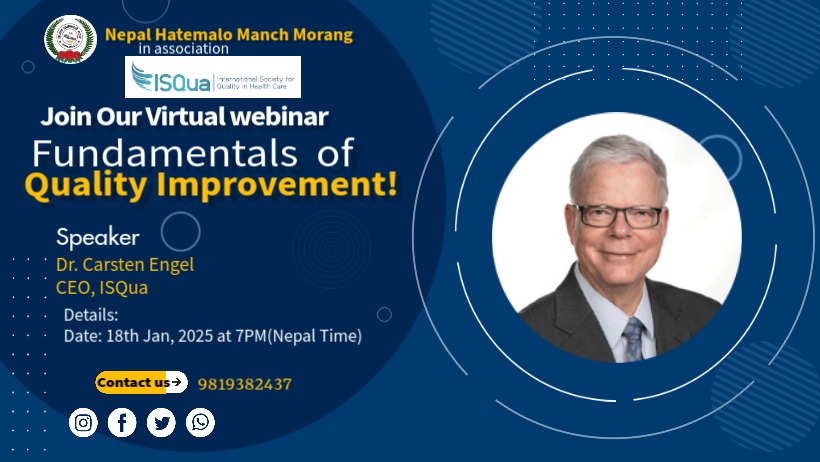Click the speaker's circular portrait photo

click(617, 238)
